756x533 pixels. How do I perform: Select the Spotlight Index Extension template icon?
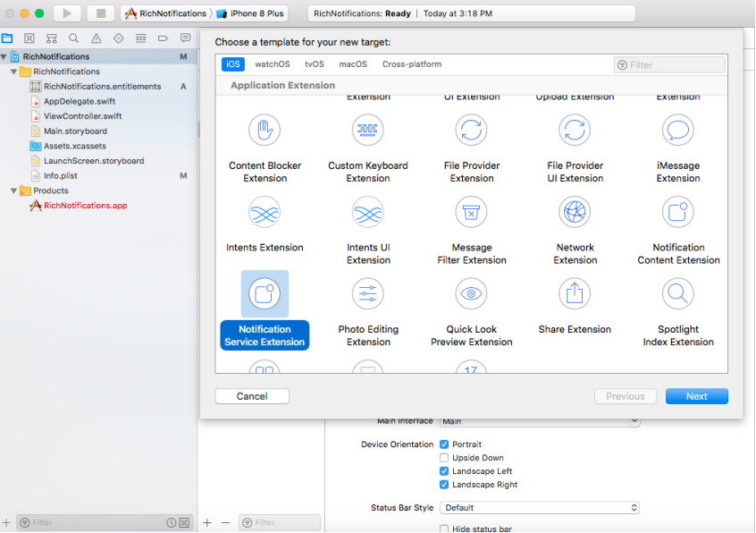[678, 293]
